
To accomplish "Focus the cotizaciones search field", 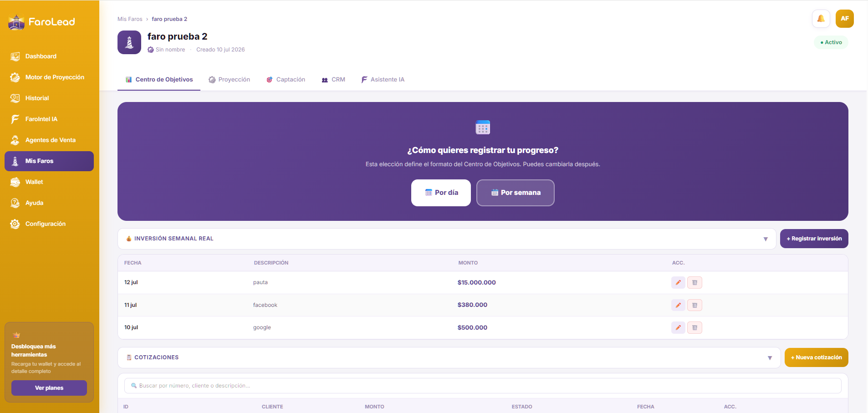I will (483, 386).
